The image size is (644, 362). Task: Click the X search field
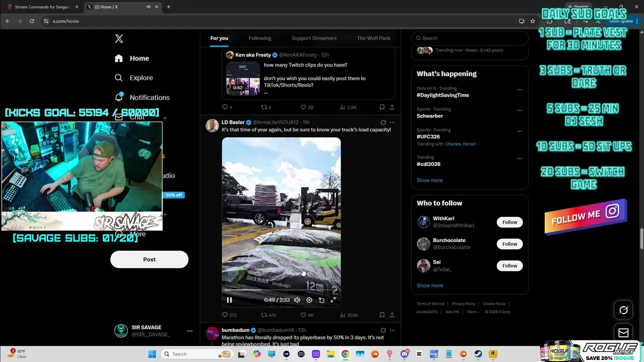click(x=469, y=38)
